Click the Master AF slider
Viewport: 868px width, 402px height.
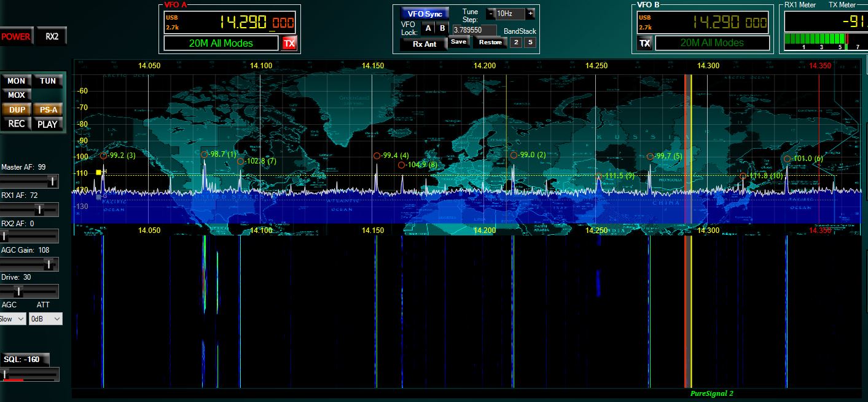tap(29, 181)
